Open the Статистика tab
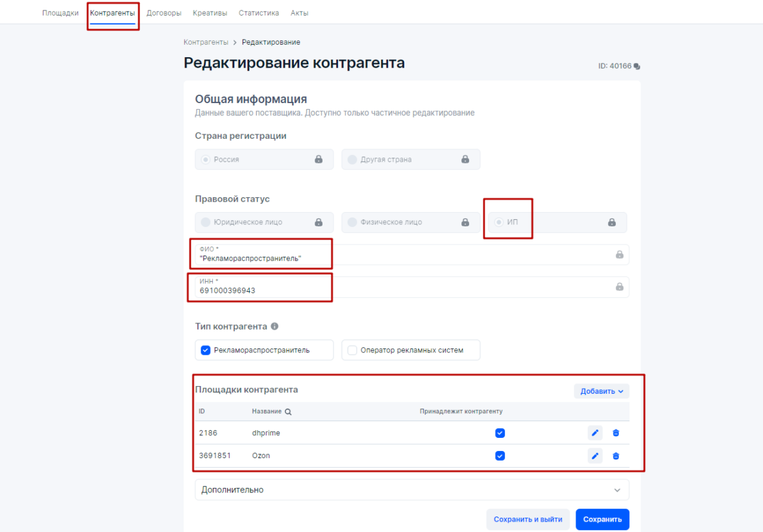Viewport: 763px width, 532px height. pos(258,13)
